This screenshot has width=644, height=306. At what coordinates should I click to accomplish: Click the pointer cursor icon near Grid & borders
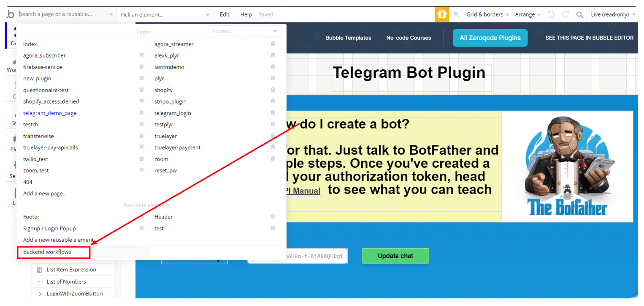456,14
